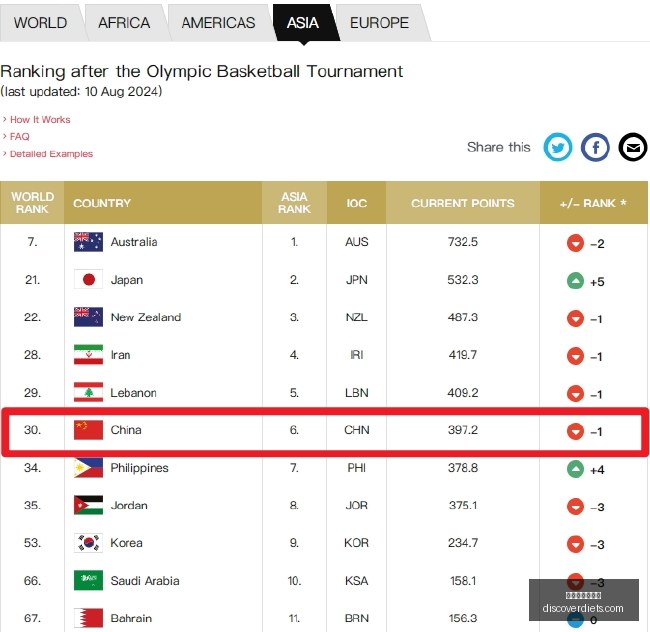Click the CURRENT POINTS column header
Viewport: 650px width, 632px height.
[463, 203]
